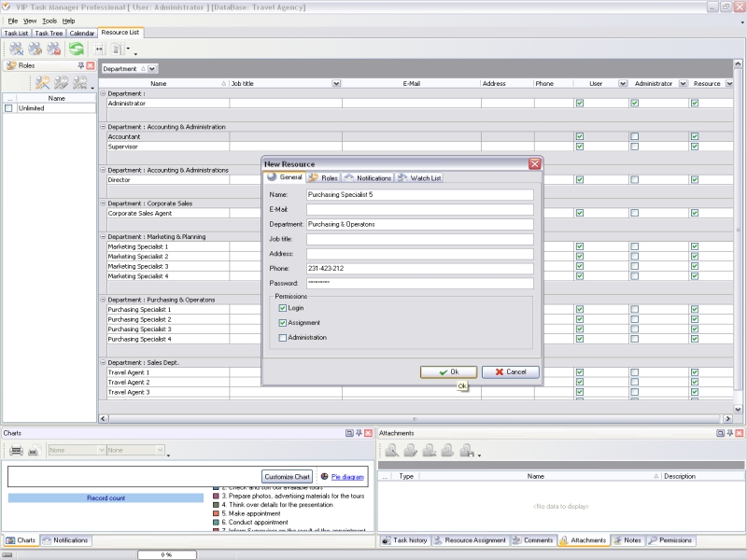747x560 pixels.
Task: Switch to the Resource Assignment tab
Action: pos(470,540)
